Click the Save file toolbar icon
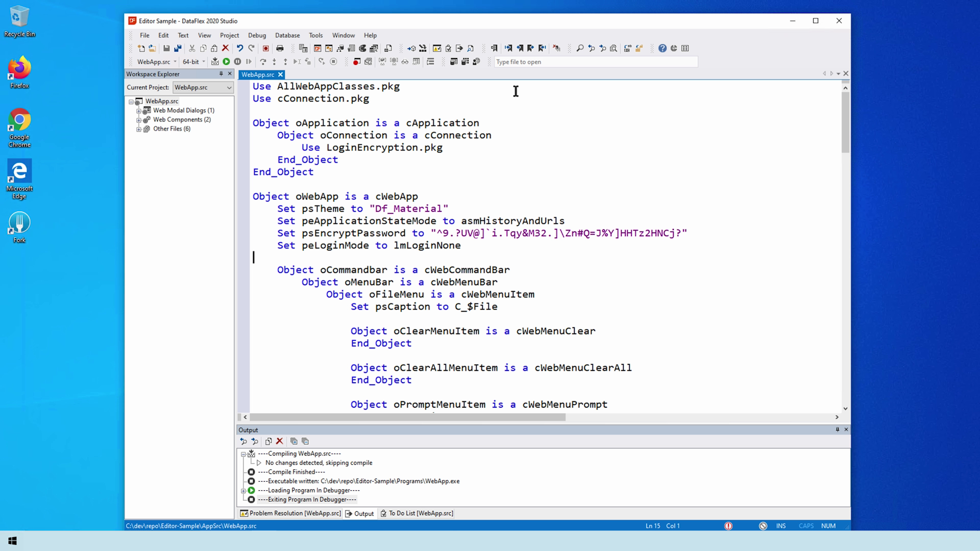This screenshot has width=980, height=551. [166, 48]
